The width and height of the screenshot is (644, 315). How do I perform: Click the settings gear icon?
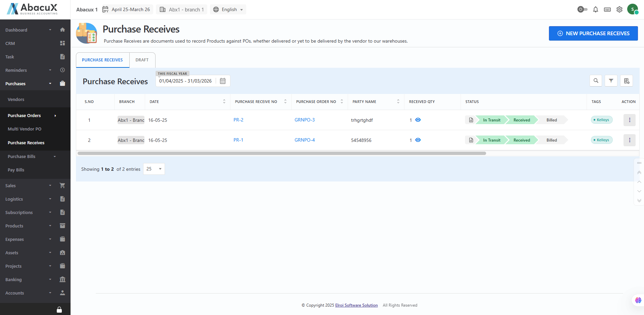pyautogui.click(x=619, y=10)
